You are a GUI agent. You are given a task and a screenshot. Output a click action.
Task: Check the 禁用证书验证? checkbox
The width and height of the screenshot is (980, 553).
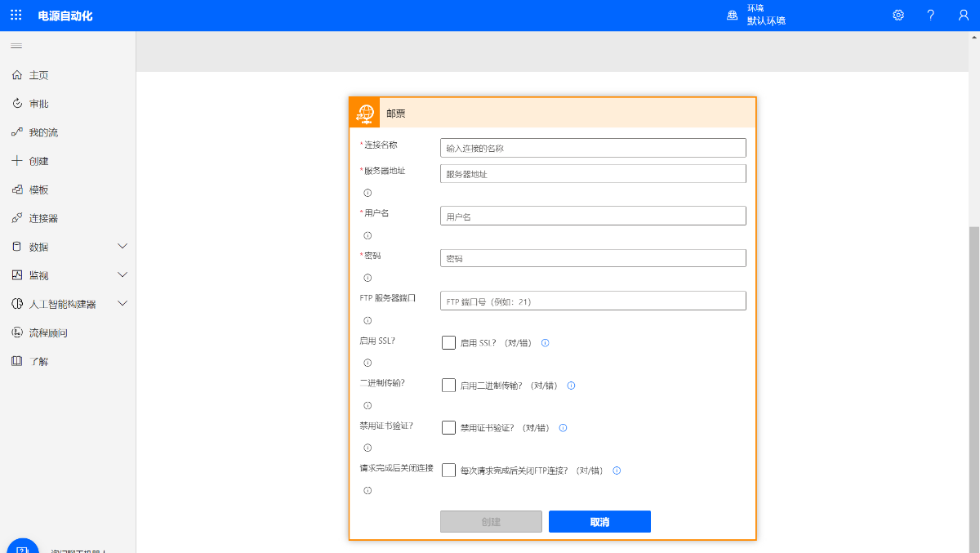tap(448, 428)
